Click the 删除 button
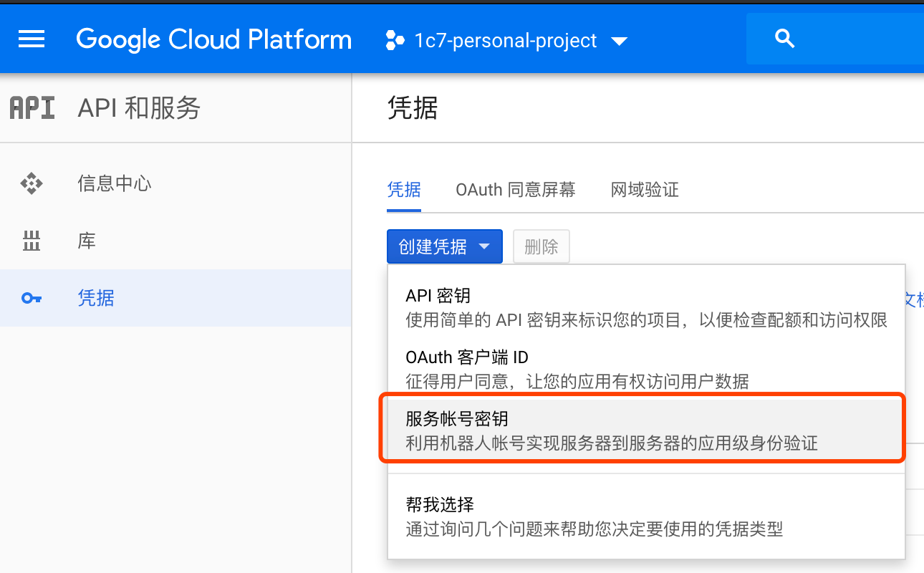Image resolution: width=924 pixels, height=573 pixels. [541, 247]
